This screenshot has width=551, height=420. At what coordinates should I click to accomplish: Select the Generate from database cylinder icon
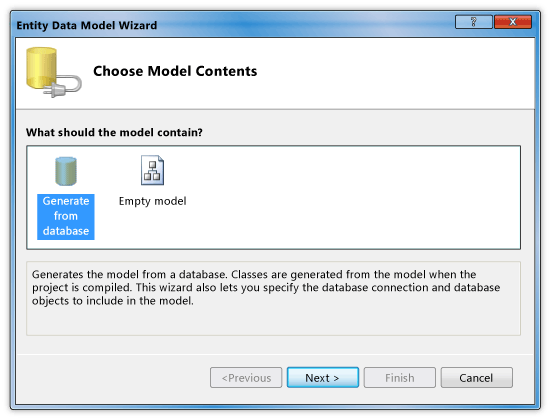66,171
